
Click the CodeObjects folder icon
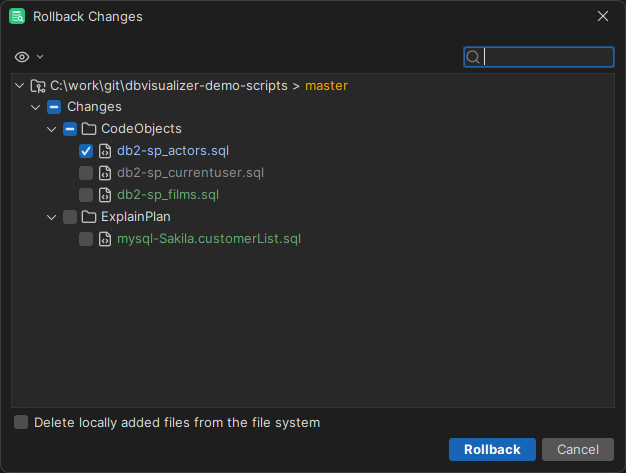88,129
